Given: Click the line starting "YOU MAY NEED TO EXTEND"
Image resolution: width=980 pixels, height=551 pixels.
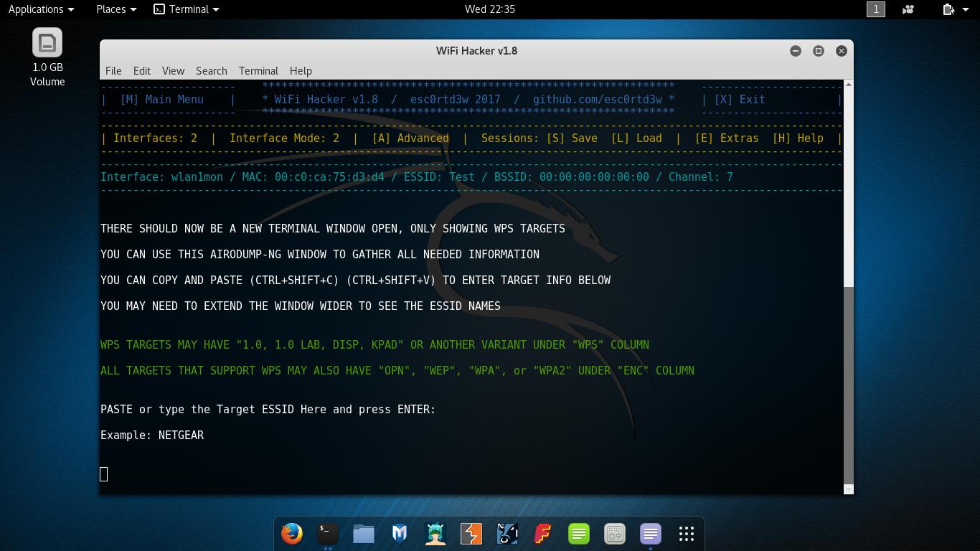Looking at the screenshot, I should [301, 306].
